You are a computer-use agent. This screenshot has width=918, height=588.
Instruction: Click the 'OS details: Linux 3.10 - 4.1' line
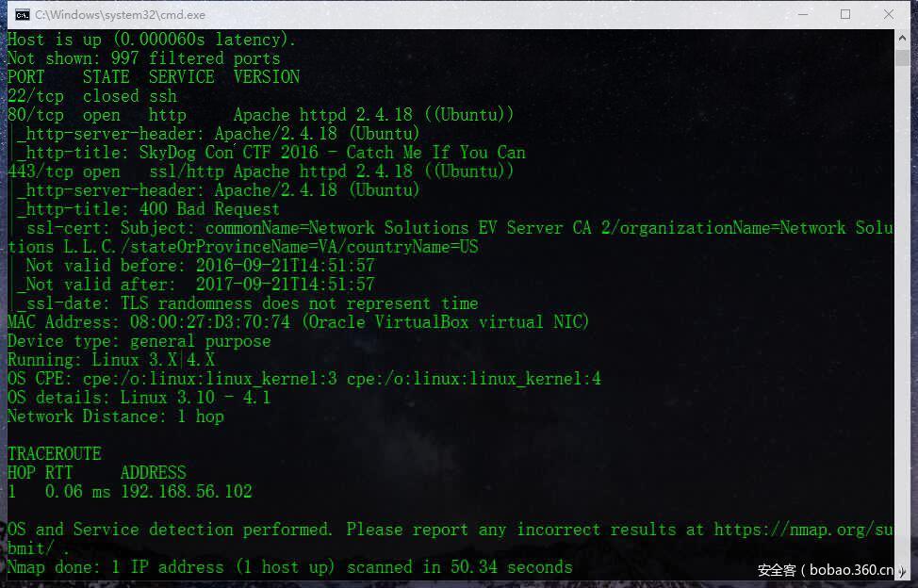pos(139,398)
